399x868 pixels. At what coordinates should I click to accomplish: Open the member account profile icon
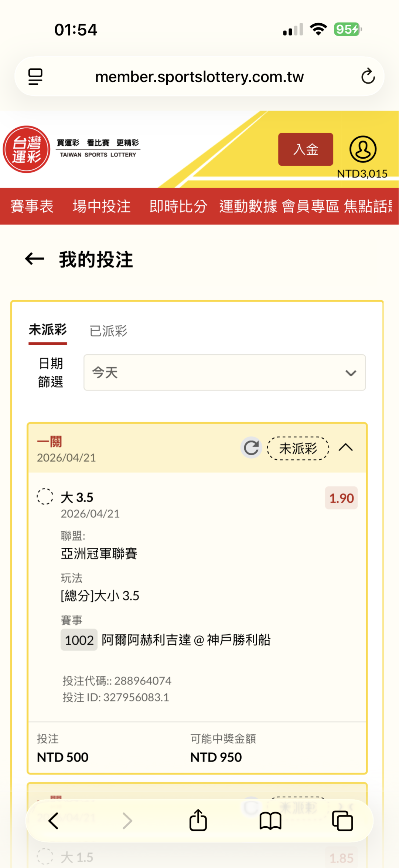[x=363, y=149]
